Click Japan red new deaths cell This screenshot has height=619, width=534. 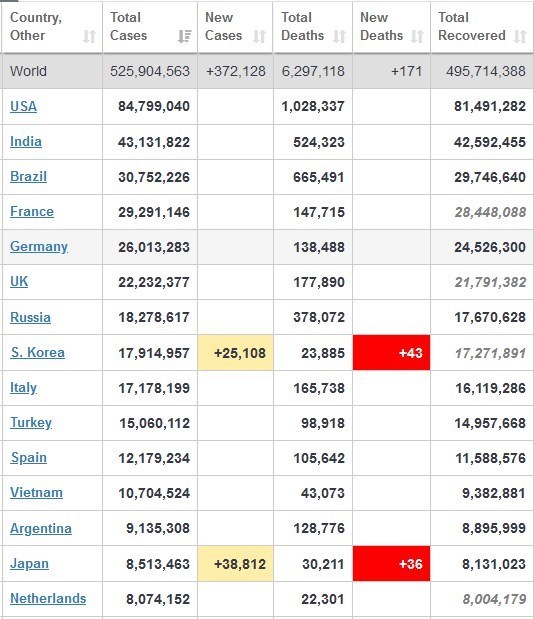[391, 564]
